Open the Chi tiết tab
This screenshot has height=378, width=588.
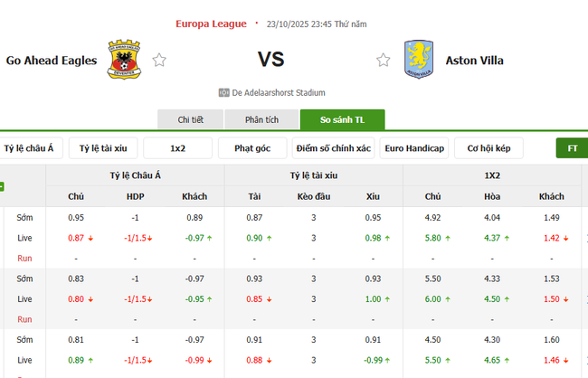click(x=190, y=120)
